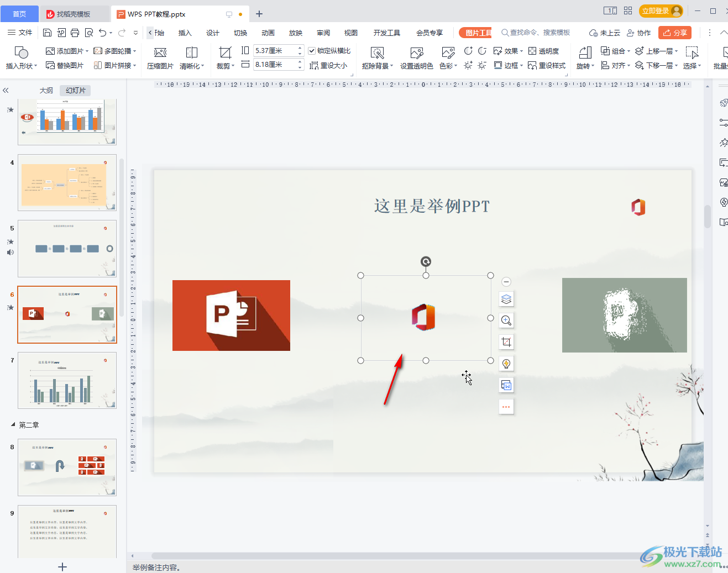Toggle Lock Aspect Ratio (锁定纵横比) checkbox
Viewport: 728px width, 573px height.
[312, 51]
